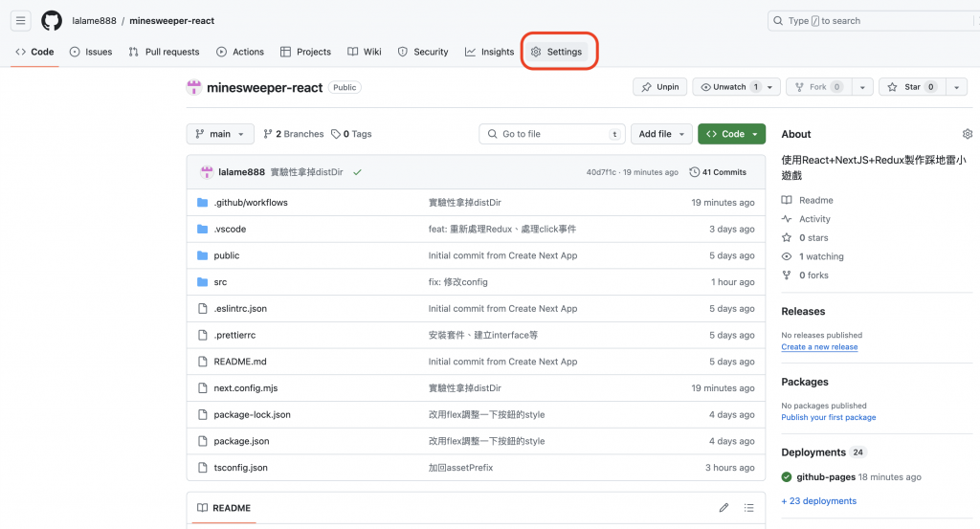The height and width of the screenshot is (529, 980).
Task: Click the package.json file icon
Action: (x=203, y=441)
